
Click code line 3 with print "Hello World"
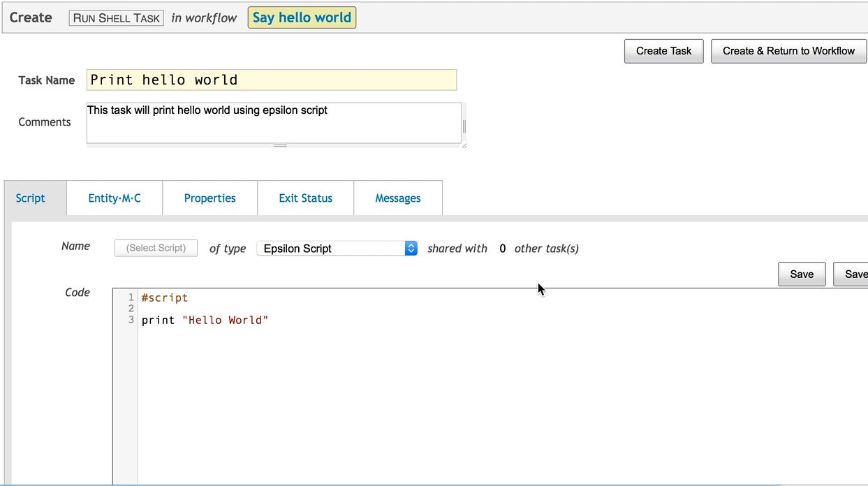[x=205, y=320]
